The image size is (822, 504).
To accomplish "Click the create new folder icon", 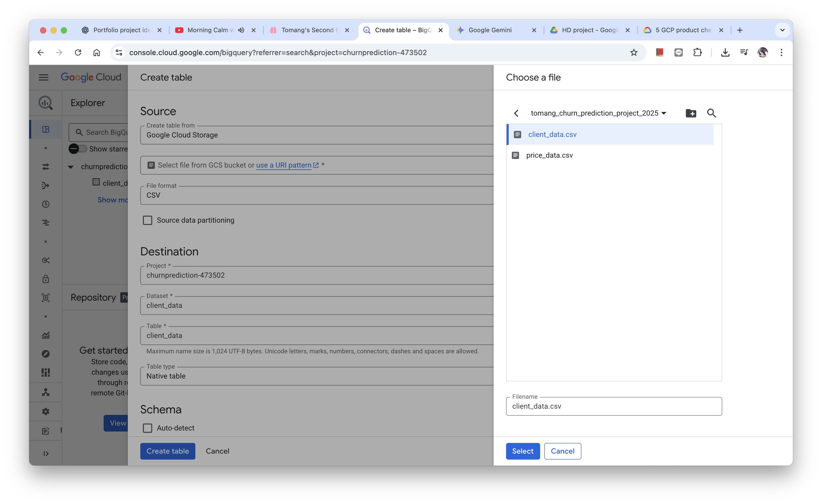I will [x=691, y=113].
